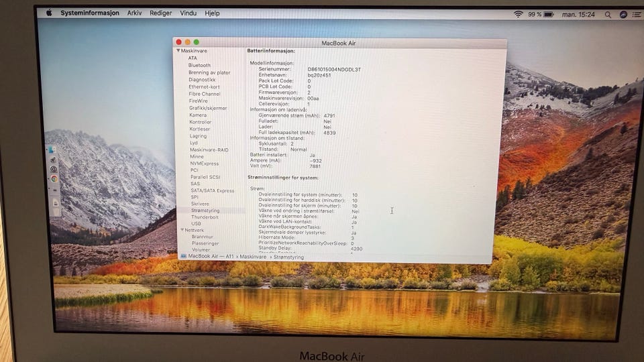
Task: Click MacBook Air — A11 in path bar
Action: pos(211,256)
